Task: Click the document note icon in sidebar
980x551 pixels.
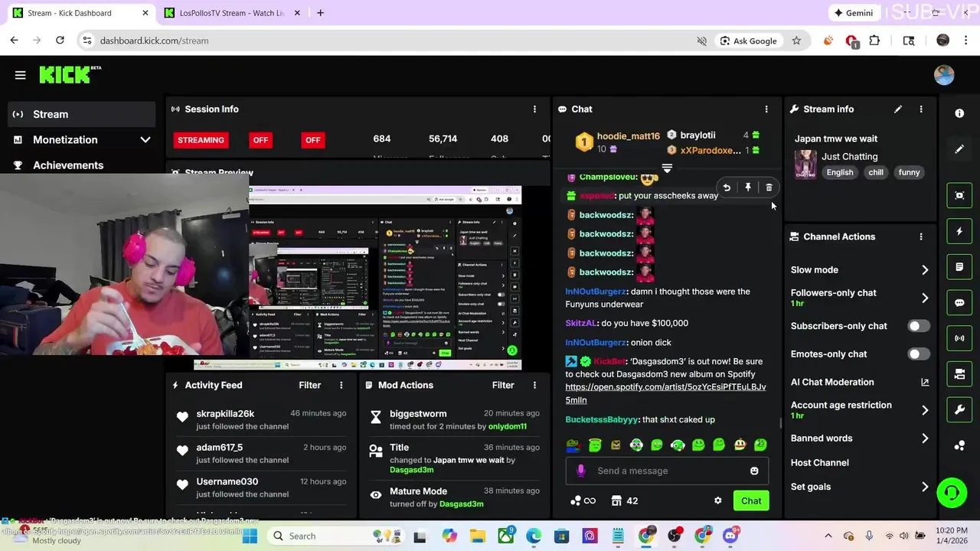Action: (959, 267)
